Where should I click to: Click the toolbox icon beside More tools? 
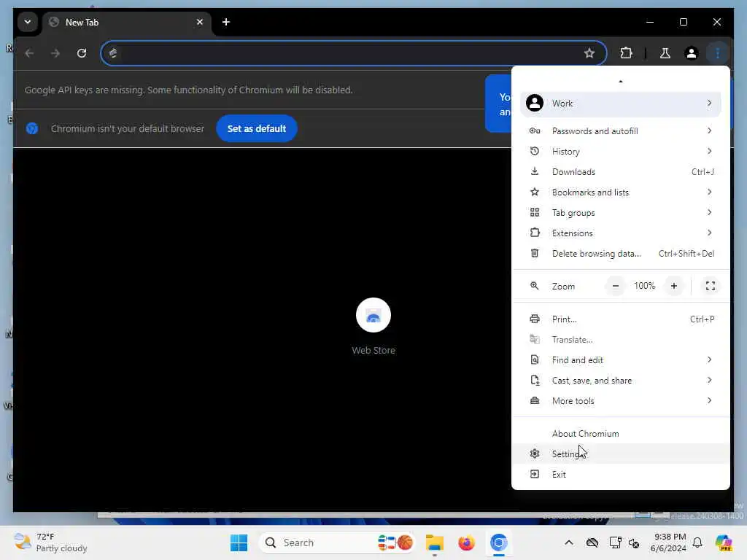pyautogui.click(x=535, y=401)
